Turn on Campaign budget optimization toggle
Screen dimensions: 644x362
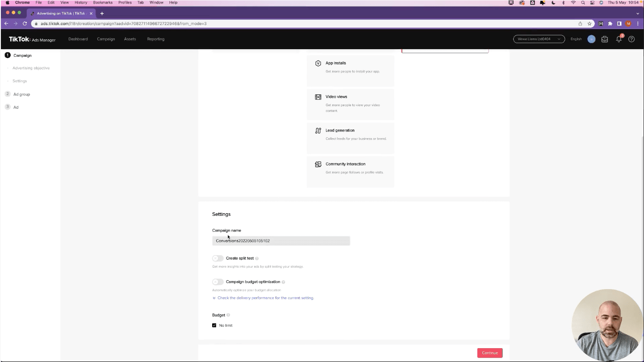(217, 282)
